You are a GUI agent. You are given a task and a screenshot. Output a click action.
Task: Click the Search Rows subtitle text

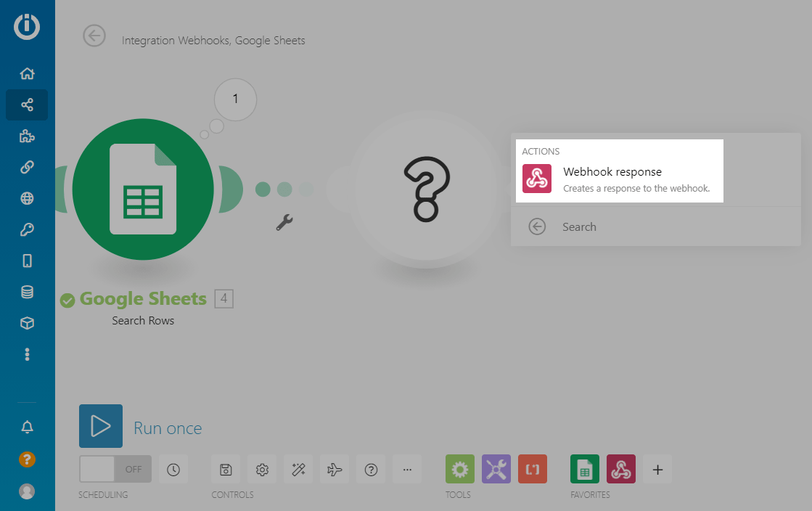click(x=143, y=321)
